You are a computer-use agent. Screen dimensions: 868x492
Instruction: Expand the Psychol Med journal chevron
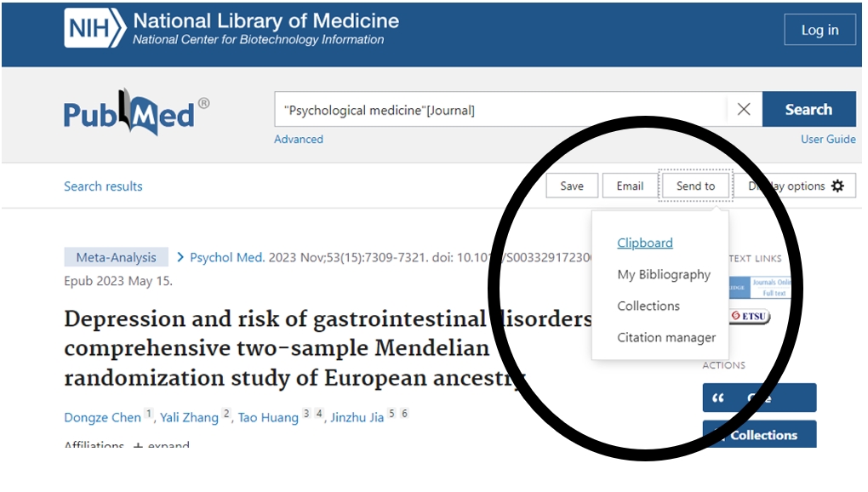pyautogui.click(x=180, y=257)
